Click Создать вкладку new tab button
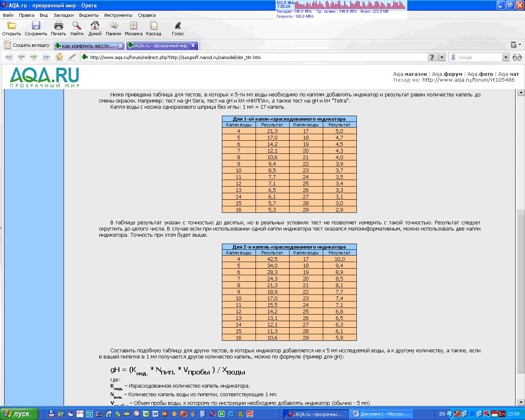Image resolution: width=525 pixels, height=420 pixels. point(27,45)
